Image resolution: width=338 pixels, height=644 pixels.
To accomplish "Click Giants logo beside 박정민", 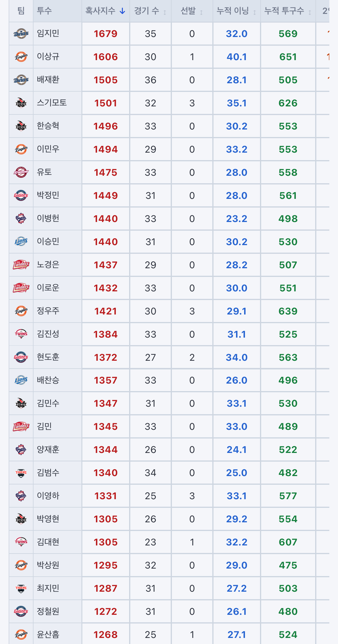I will [21, 195].
